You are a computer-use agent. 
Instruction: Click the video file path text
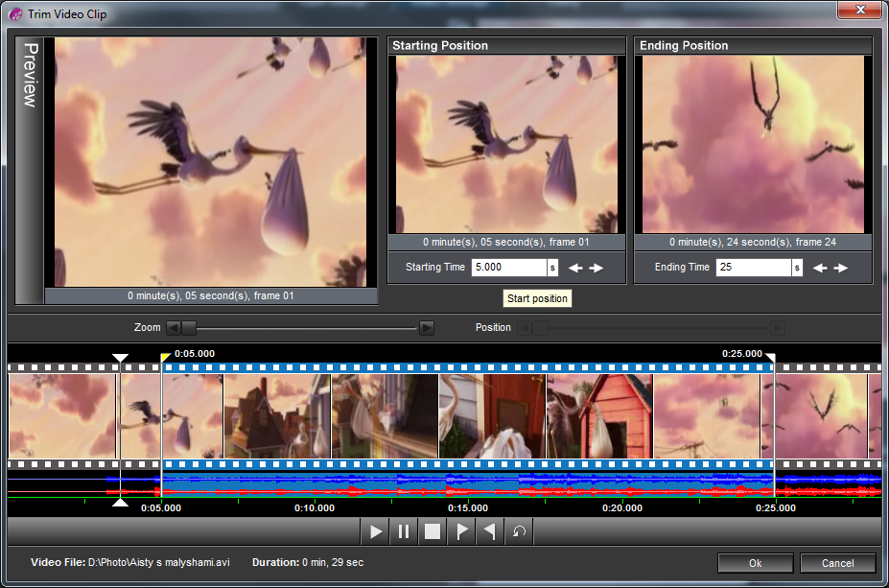tap(159, 562)
